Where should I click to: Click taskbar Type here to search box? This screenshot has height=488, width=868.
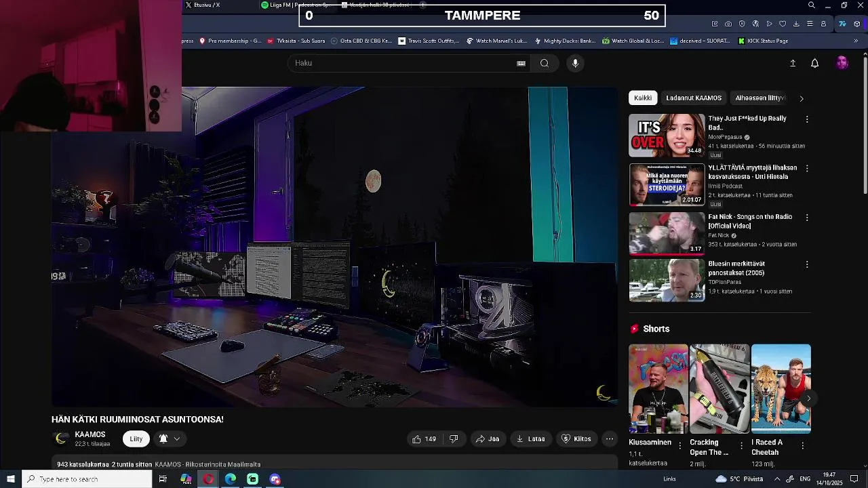point(87,479)
